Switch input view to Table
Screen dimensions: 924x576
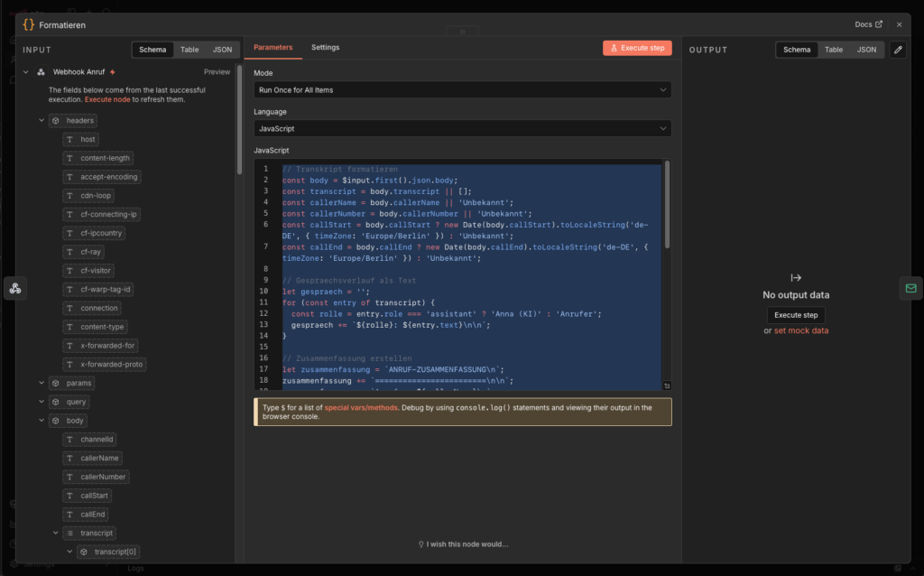189,50
